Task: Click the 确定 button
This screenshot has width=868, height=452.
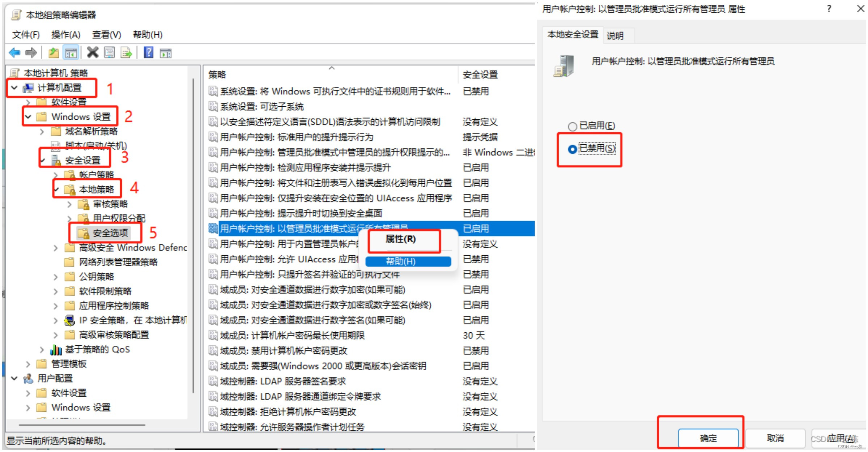Action: coord(708,439)
